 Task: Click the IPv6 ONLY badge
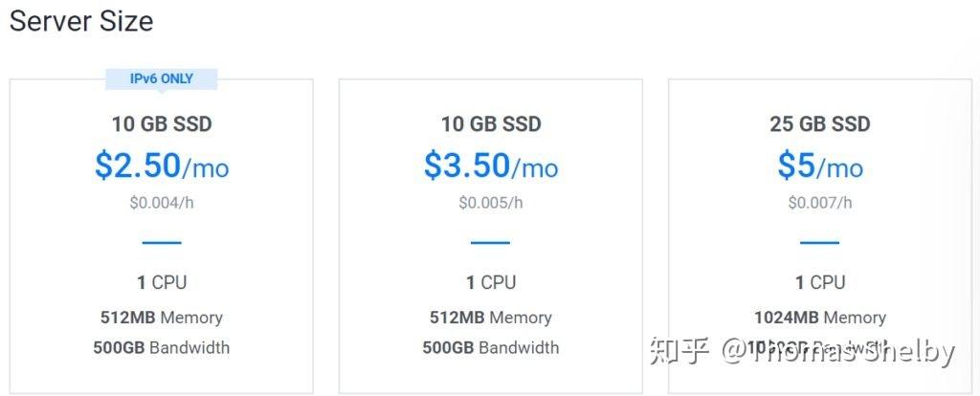pos(162,79)
